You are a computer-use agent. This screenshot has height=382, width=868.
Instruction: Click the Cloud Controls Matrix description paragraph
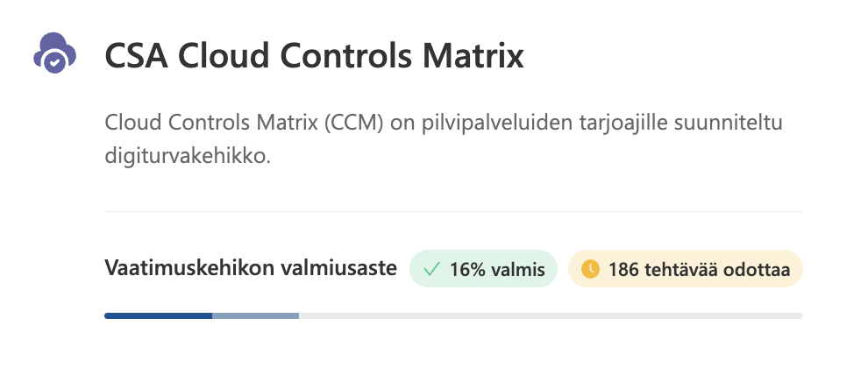pyautogui.click(x=443, y=138)
